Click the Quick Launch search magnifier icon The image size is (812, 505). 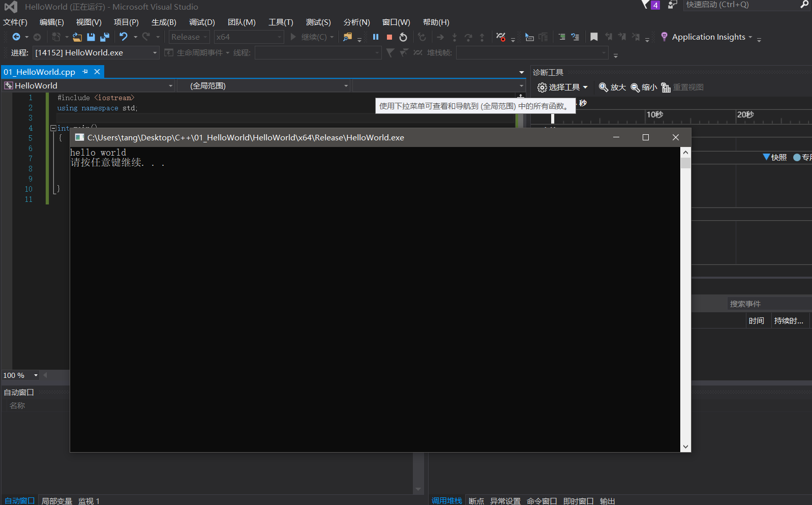pyautogui.click(x=804, y=5)
